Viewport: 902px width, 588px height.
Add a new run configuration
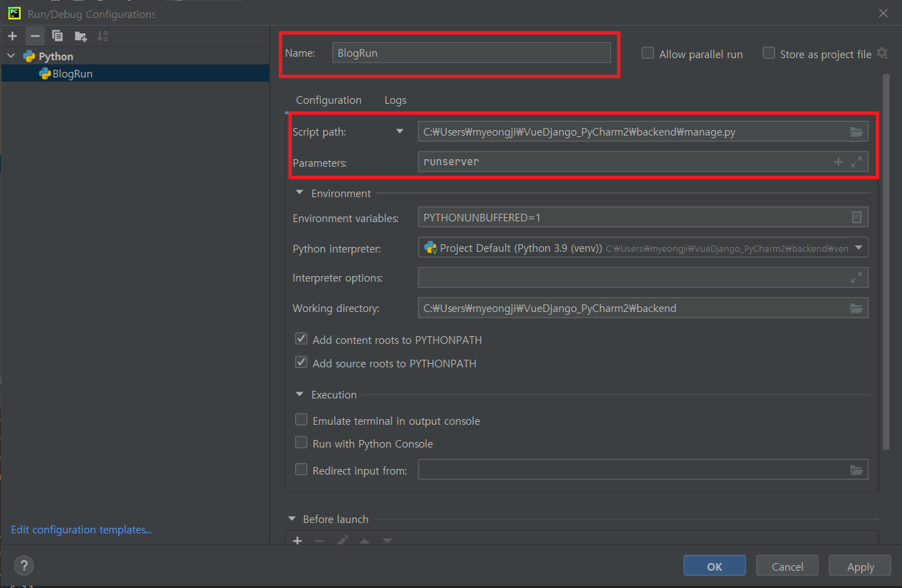tap(12, 36)
